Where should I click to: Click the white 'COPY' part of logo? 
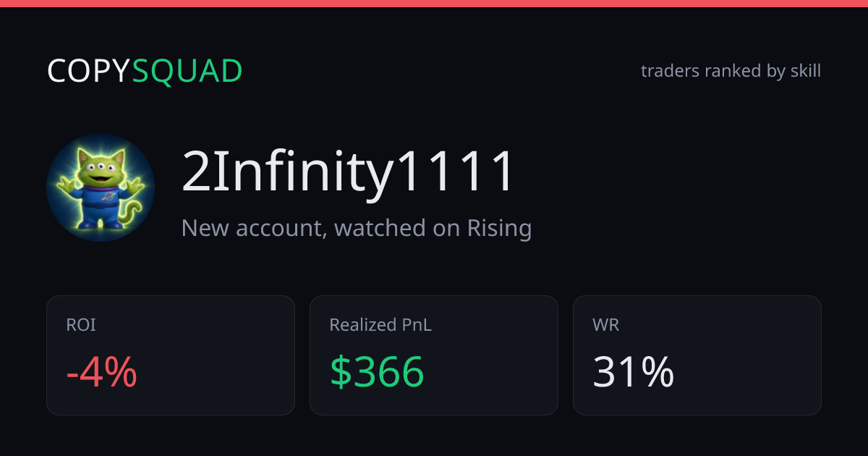coord(89,71)
